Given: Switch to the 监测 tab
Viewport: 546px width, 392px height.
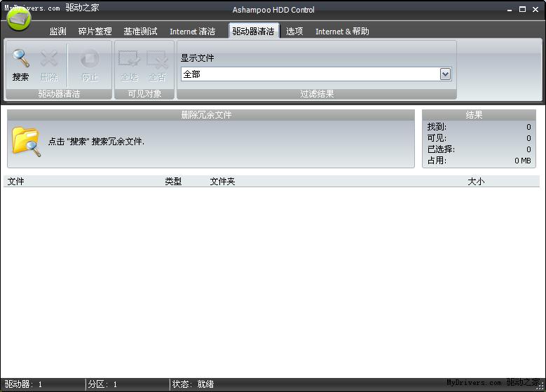Looking at the screenshot, I should 57,32.
